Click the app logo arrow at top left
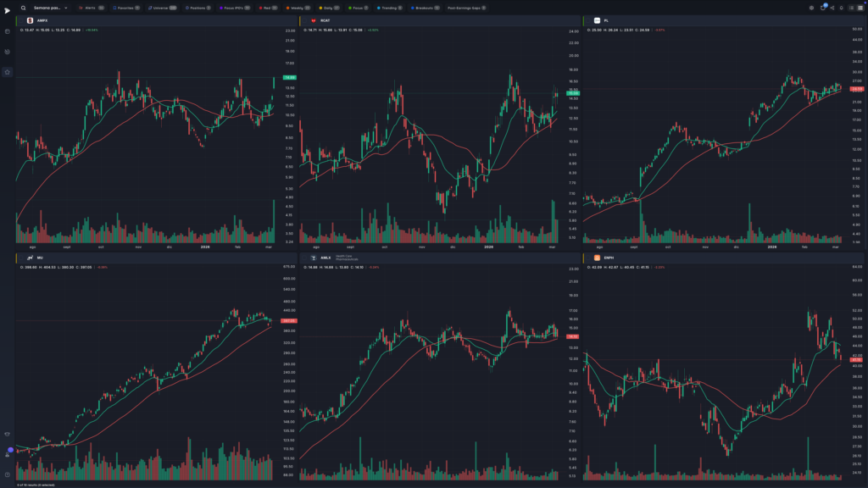868x488 pixels. coord(7,10)
